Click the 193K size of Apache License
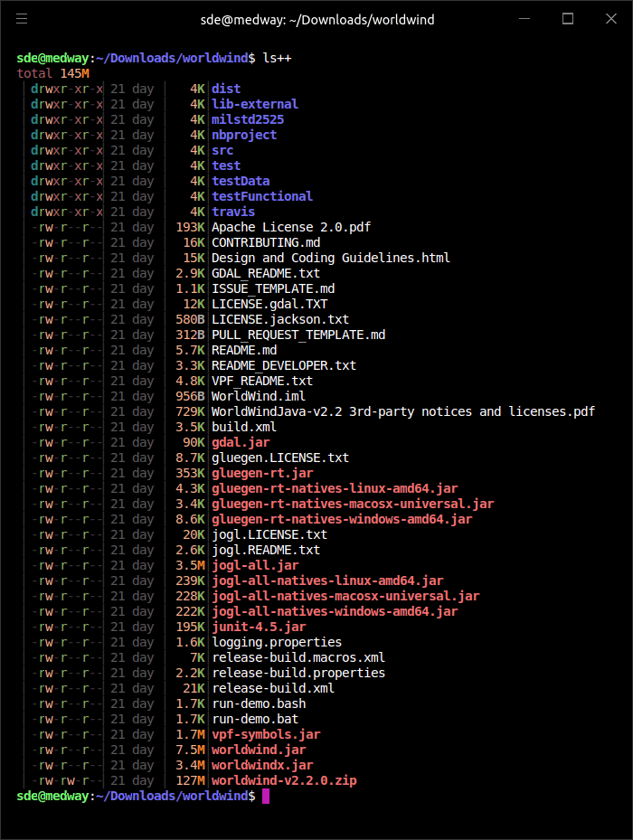 tap(190, 227)
